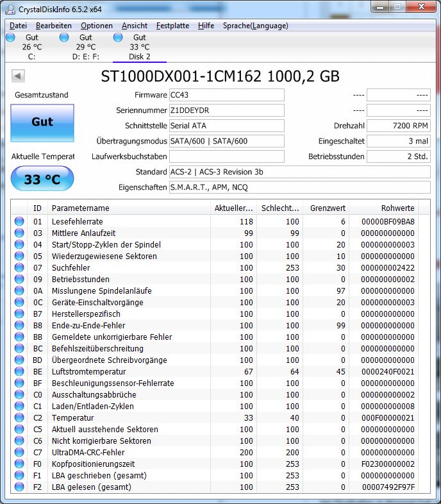Click the Schnittstelle field Serial ATA

[x=227, y=126]
